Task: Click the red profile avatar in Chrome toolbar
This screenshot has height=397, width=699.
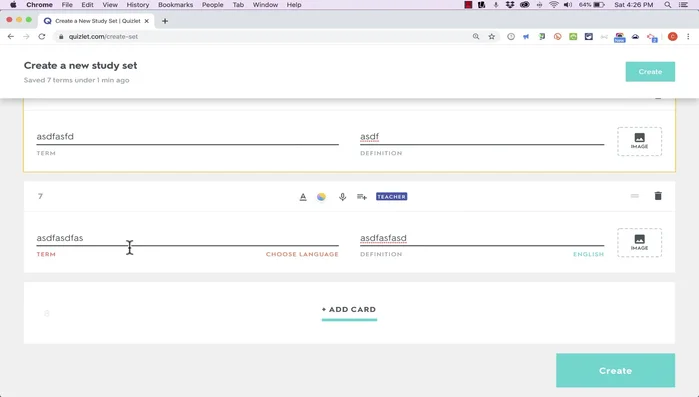Action: 672,37
